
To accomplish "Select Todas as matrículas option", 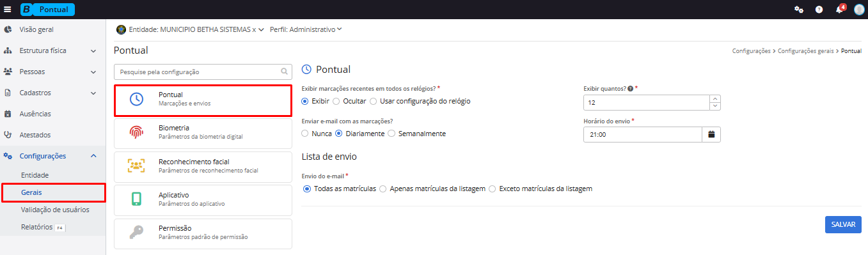I will pos(307,189).
